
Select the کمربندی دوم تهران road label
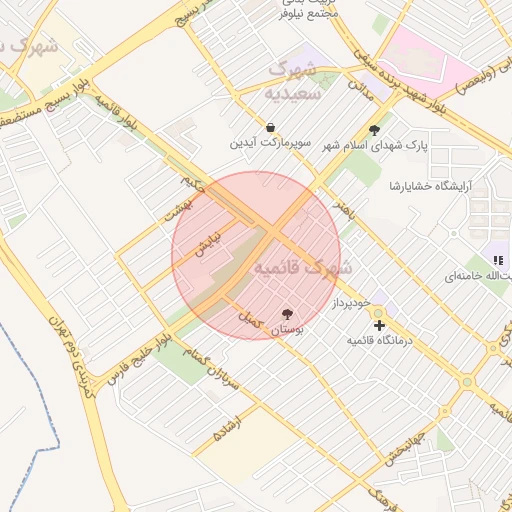pos(71,357)
